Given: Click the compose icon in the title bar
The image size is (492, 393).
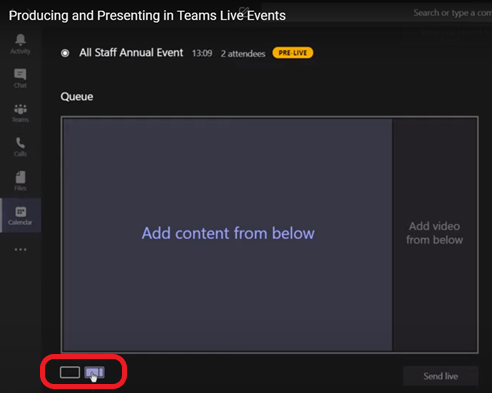Looking at the screenshot, I should click(244, 12).
